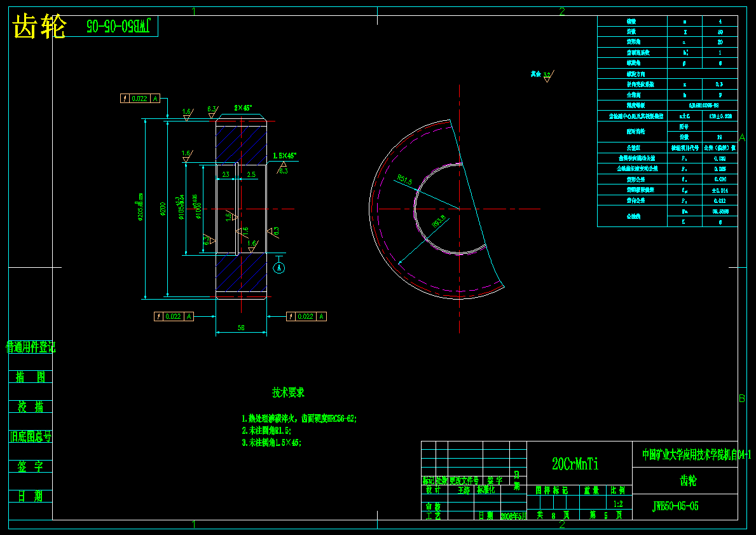This screenshot has height=535, width=756.
Task: Click the 比例 label cell
Action: (x=618, y=490)
